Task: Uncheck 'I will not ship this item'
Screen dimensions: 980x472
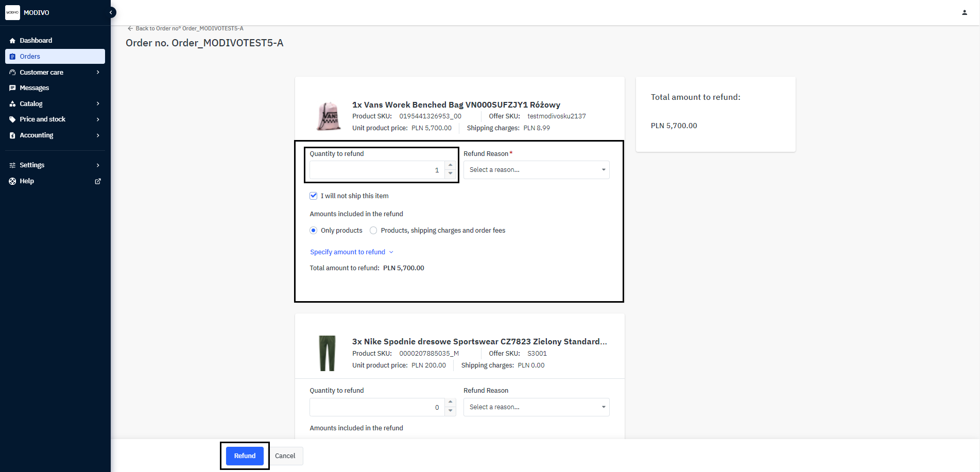Action: point(313,196)
